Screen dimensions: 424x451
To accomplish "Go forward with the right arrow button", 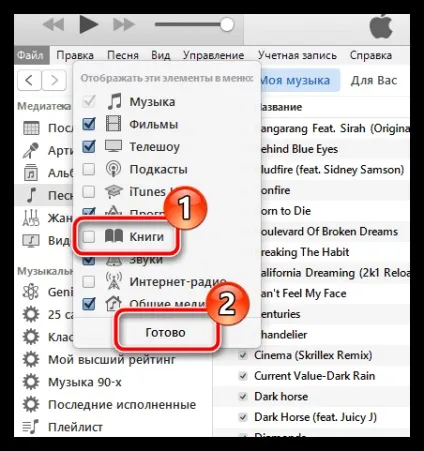I will click(x=54, y=80).
